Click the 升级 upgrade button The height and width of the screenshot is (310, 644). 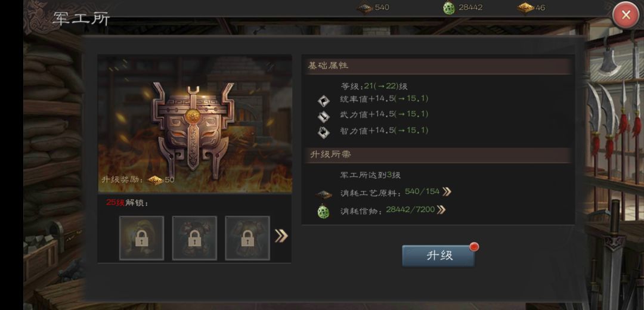pos(438,256)
